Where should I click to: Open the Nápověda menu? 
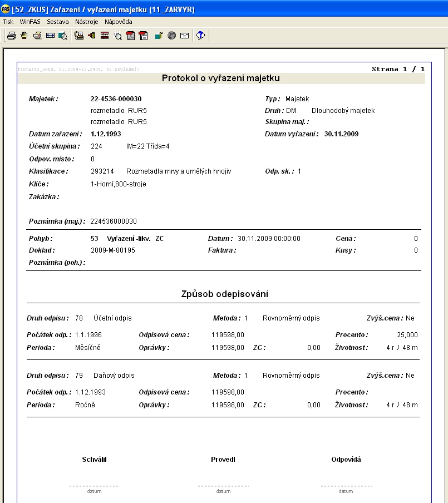click(x=118, y=22)
